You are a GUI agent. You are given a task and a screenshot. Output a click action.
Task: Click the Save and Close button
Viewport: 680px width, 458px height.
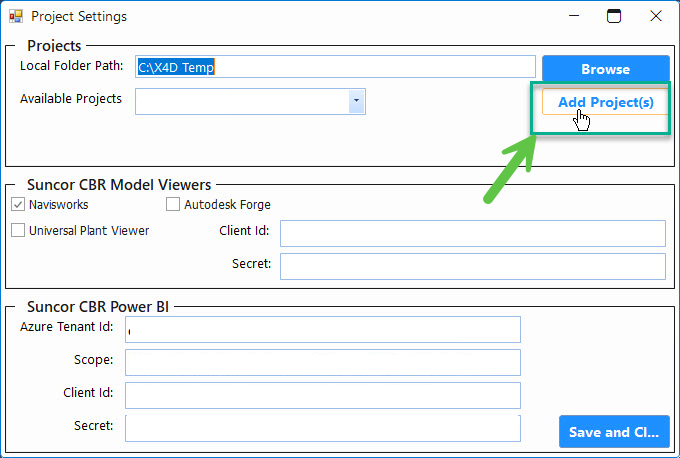[x=613, y=432]
